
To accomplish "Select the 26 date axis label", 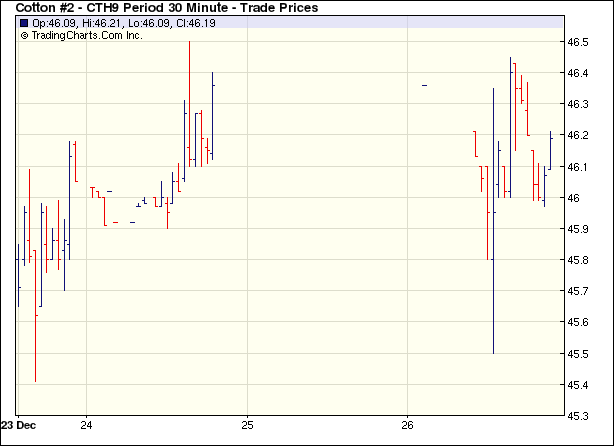I will point(407,423).
